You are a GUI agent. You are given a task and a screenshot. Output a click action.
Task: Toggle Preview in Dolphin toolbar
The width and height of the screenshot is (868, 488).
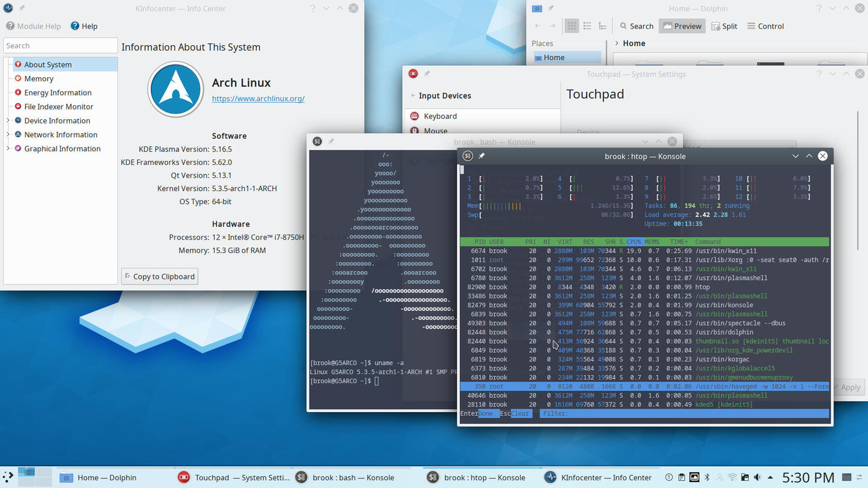[682, 26]
